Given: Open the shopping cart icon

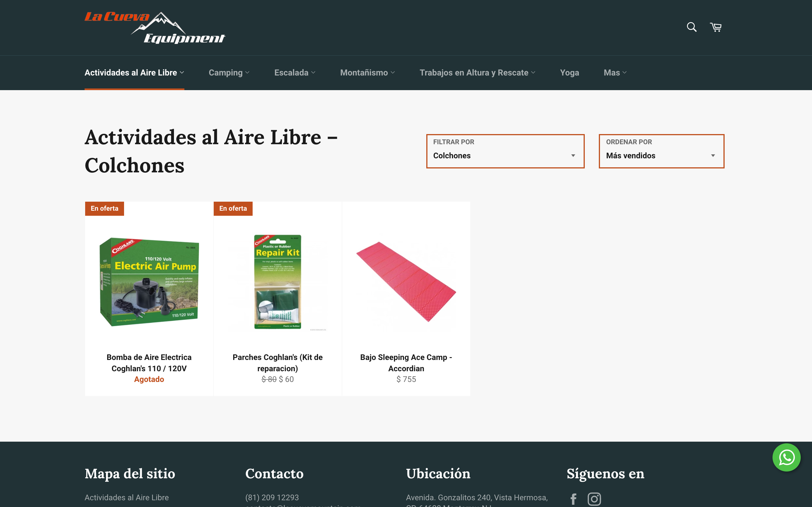Looking at the screenshot, I should point(716,27).
